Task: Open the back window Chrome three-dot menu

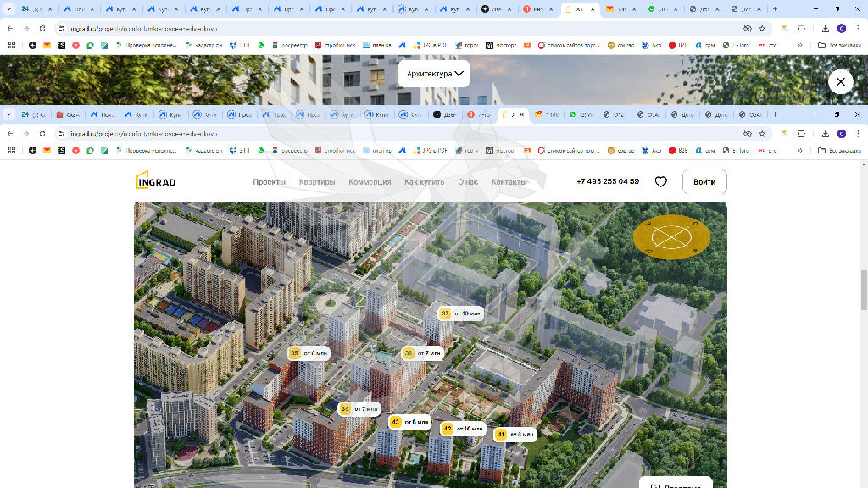Action: (858, 28)
